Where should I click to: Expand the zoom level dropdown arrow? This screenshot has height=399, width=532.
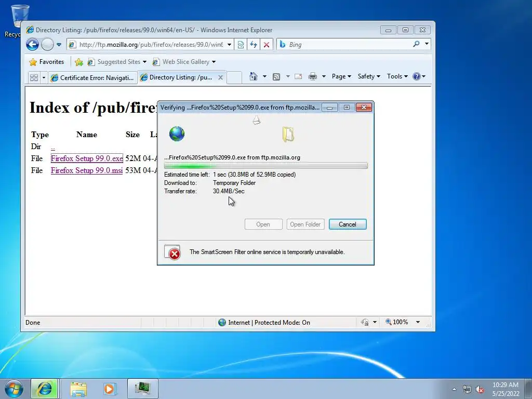(x=418, y=322)
